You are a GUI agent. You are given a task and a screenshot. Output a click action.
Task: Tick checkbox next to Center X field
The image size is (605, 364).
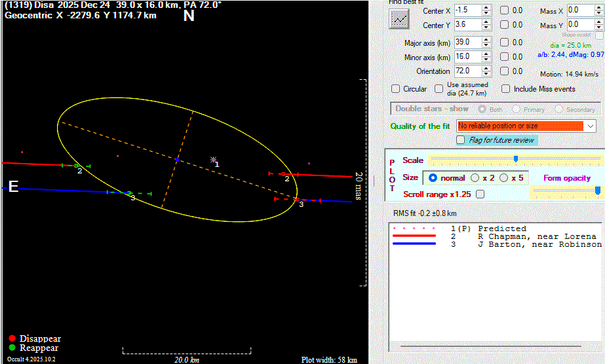504,10
